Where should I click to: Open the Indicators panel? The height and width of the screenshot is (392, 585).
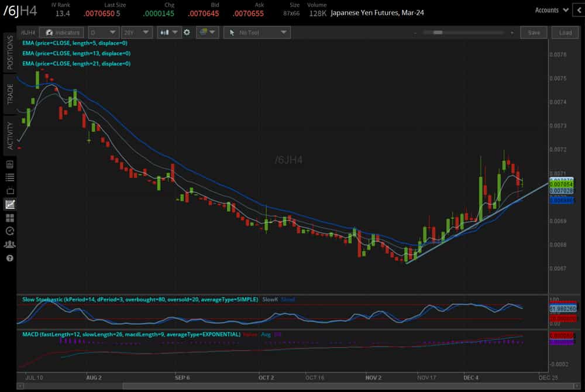pos(64,33)
